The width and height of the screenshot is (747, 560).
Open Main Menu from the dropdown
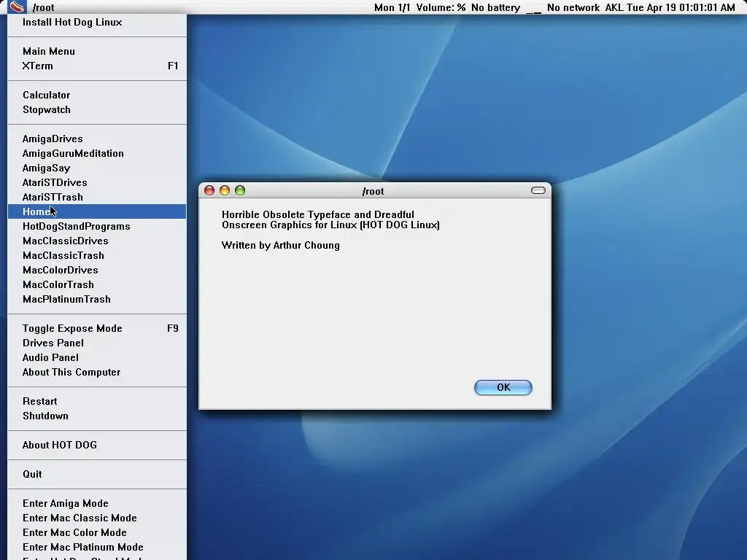[97, 52]
